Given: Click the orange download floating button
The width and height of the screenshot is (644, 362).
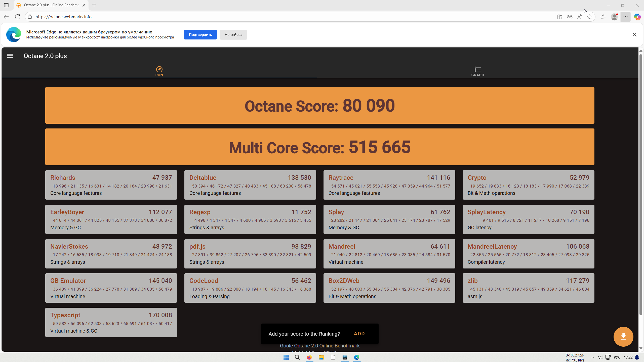Looking at the screenshot, I should (623, 336).
